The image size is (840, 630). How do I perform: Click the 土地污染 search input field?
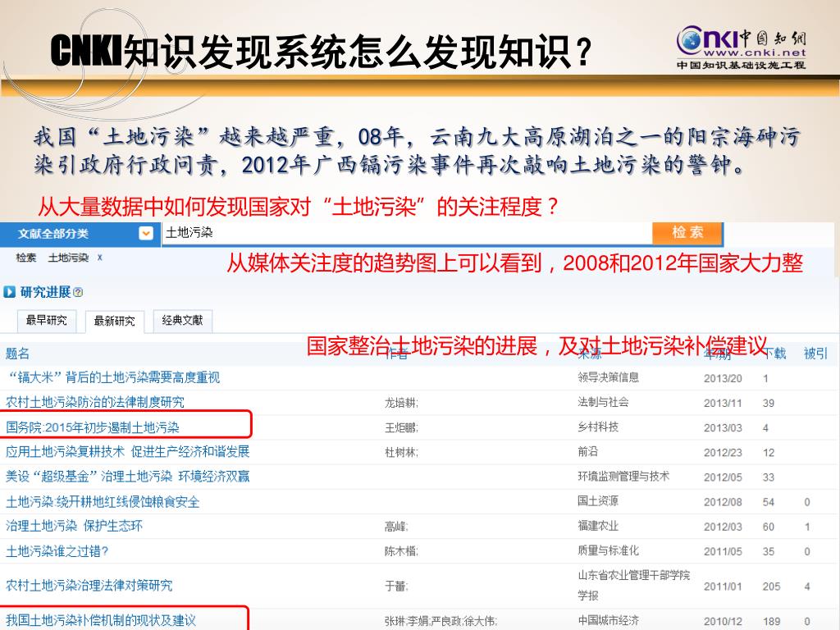407,233
